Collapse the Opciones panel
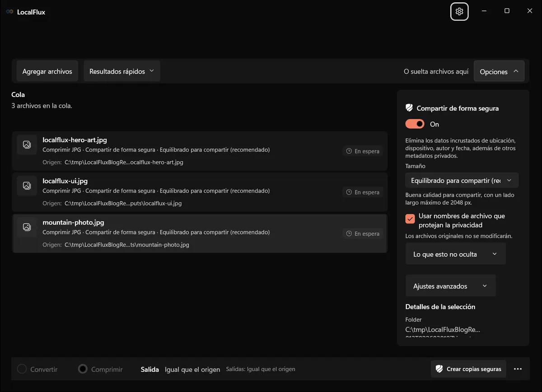 click(x=499, y=71)
